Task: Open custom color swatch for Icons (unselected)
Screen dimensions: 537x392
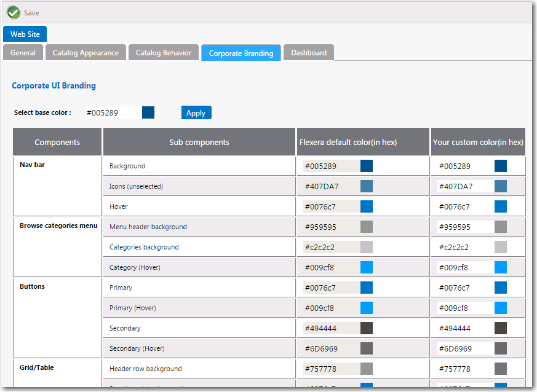Action: pyautogui.click(x=501, y=186)
